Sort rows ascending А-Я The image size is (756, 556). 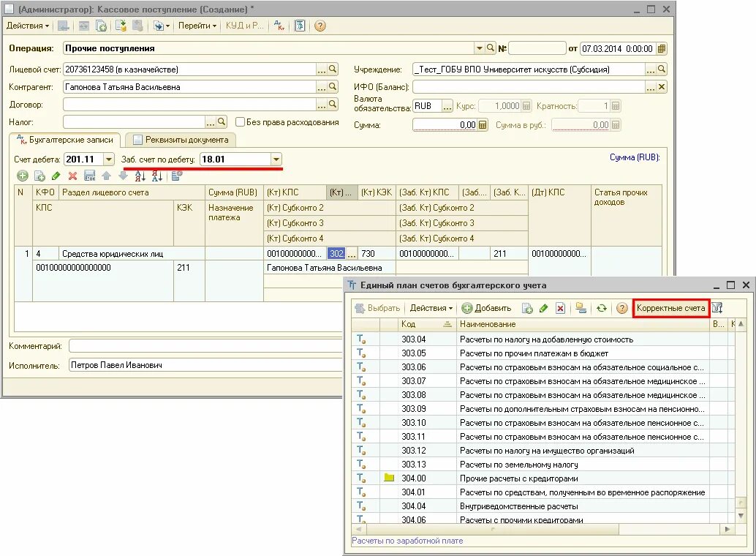pyautogui.click(x=140, y=176)
